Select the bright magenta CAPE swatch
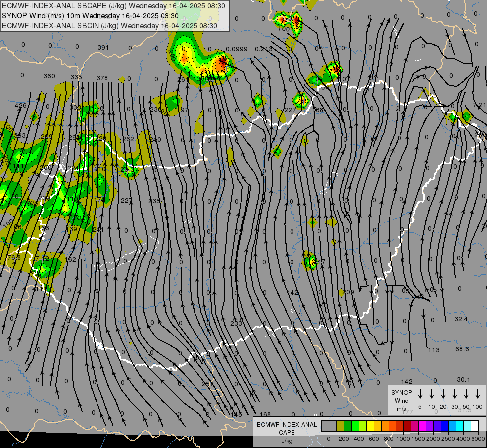Image resolution: width=487 pixels, height=448 pixels. pos(422,426)
